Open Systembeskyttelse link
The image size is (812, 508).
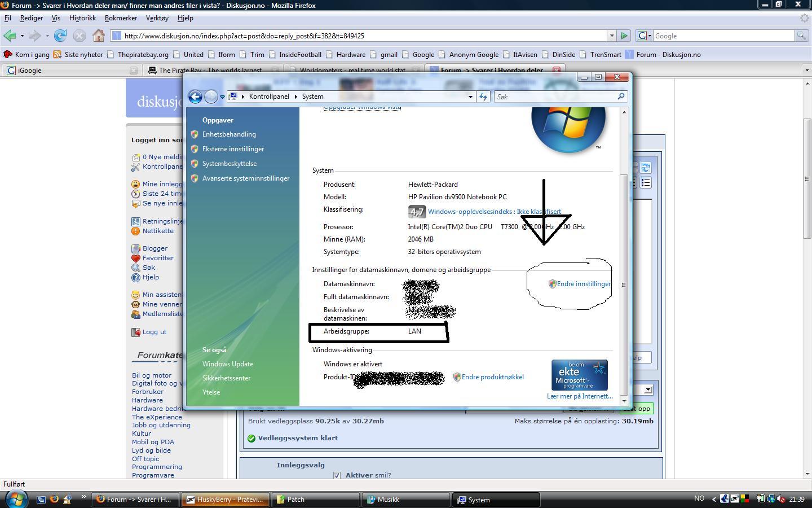(230, 164)
